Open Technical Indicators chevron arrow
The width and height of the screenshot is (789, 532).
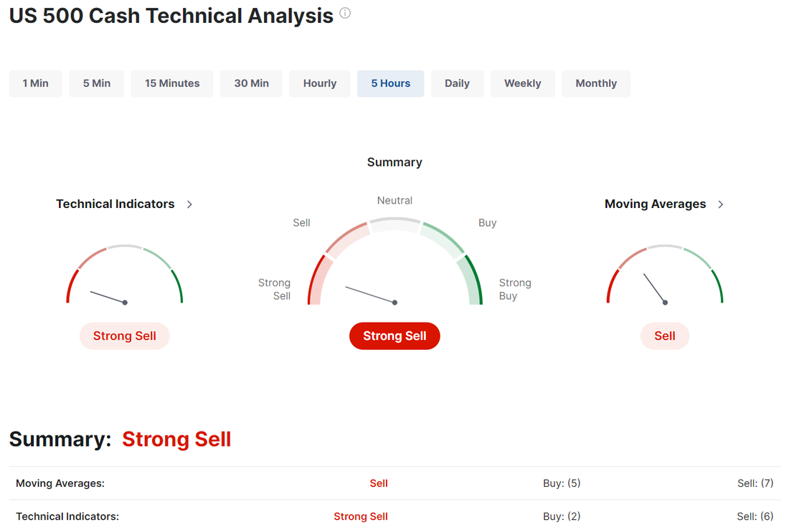coord(189,204)
